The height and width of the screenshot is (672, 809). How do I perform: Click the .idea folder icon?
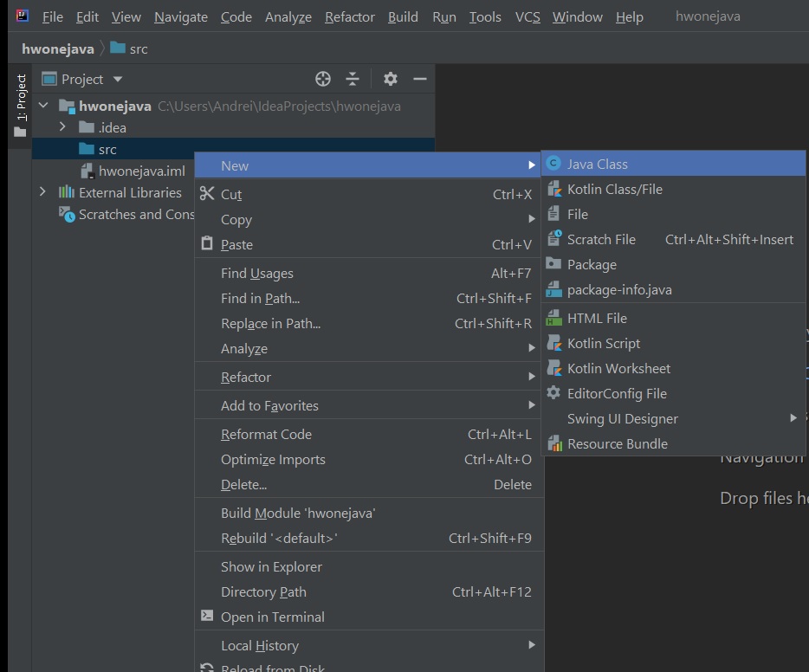86,127
